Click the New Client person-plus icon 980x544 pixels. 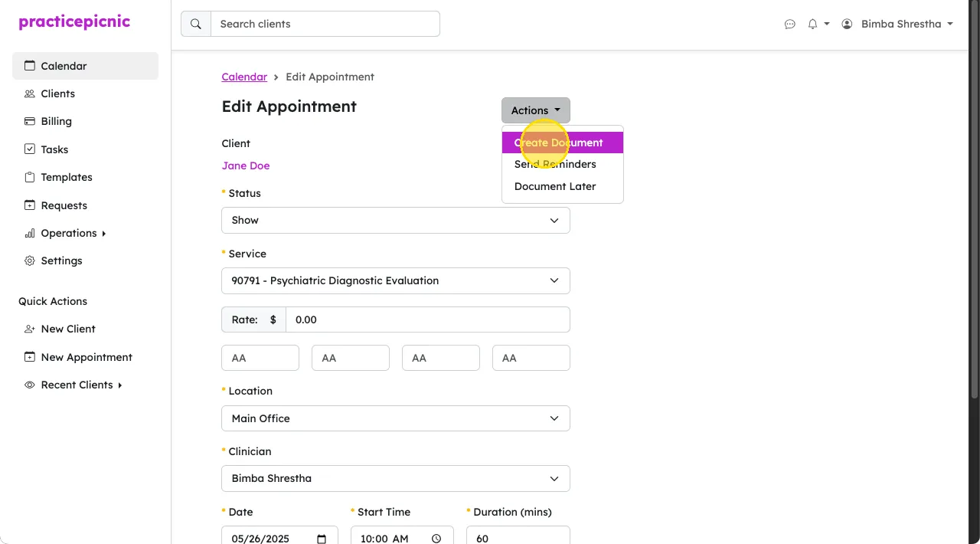(x=30, y=329)
